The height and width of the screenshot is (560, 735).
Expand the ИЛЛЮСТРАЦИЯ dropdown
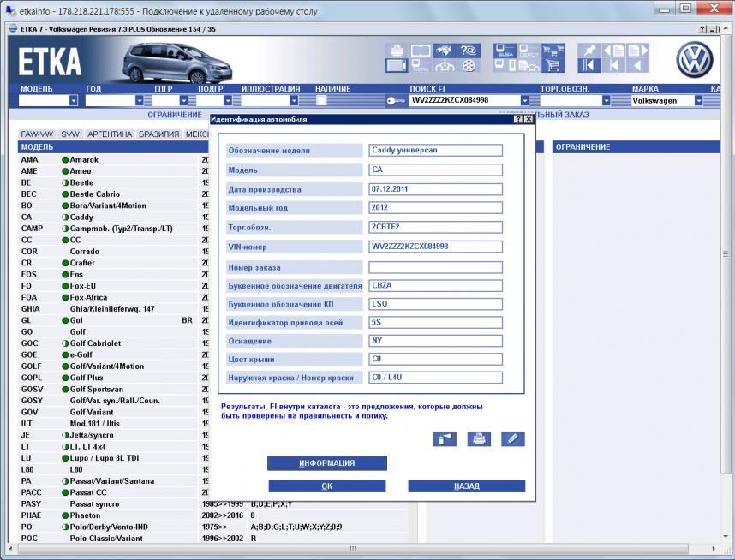pyautogui.click(x=294, y=100)
